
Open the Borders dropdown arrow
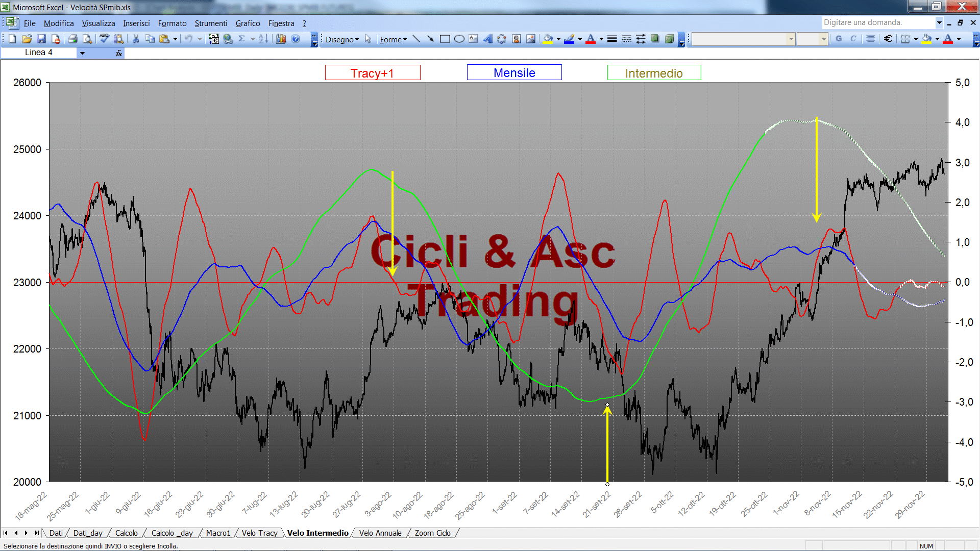tap(916, 39)
